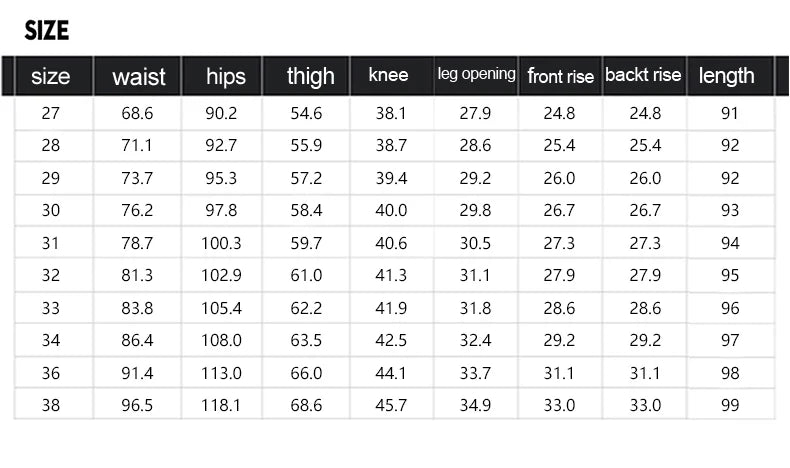The image size is (790, 468).
Task: Select thigh value 61.0 in size 32 row
Action: (x=306, y=275)
